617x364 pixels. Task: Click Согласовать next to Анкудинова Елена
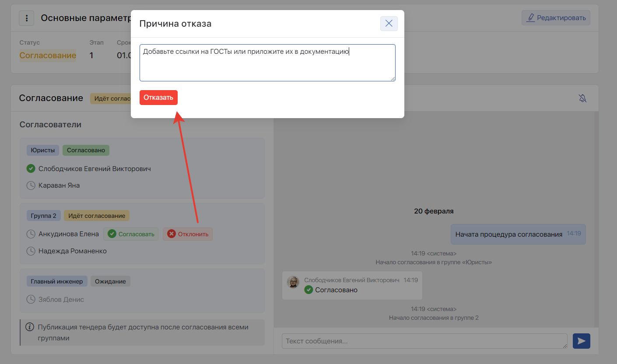coord(131,234)
